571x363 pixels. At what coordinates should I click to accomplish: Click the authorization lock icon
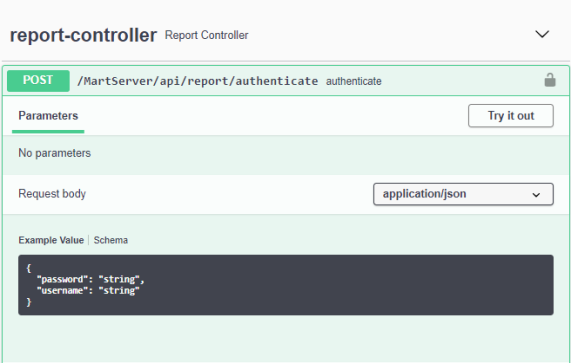[x=550, y=80]
